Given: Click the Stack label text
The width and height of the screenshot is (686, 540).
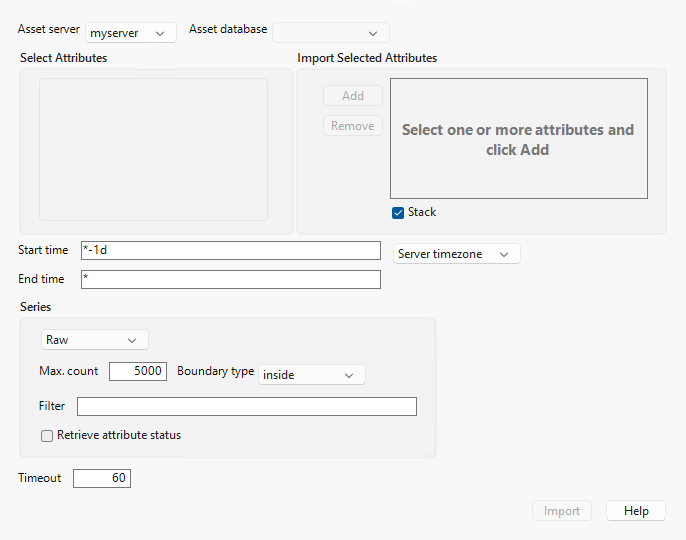Looking at the screenshot, I should (x=422, y=212).
